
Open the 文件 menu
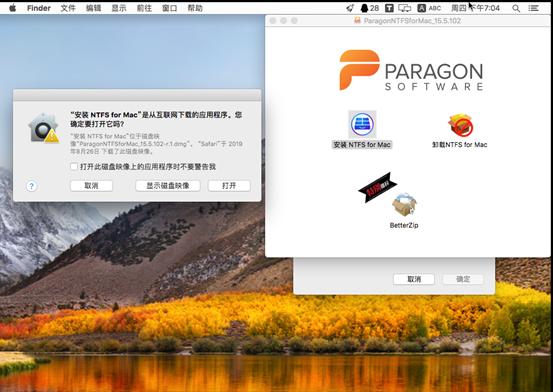[x=68, y=8]
